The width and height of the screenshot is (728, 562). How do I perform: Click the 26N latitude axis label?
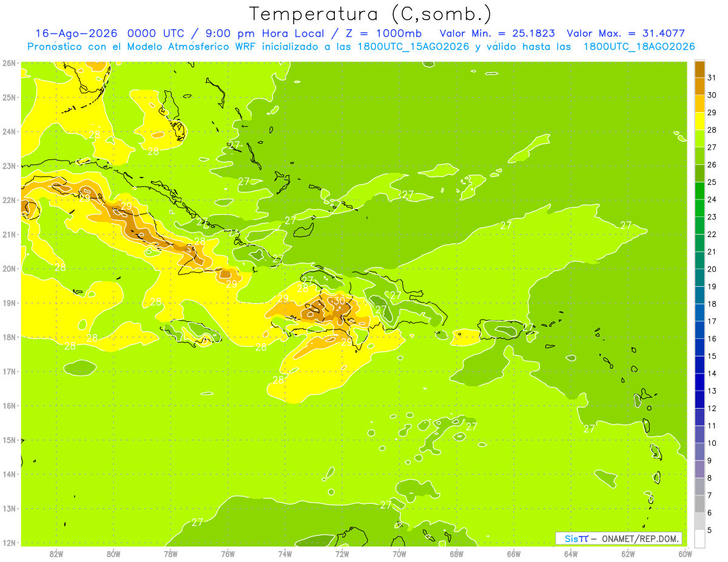coord(8,63)
